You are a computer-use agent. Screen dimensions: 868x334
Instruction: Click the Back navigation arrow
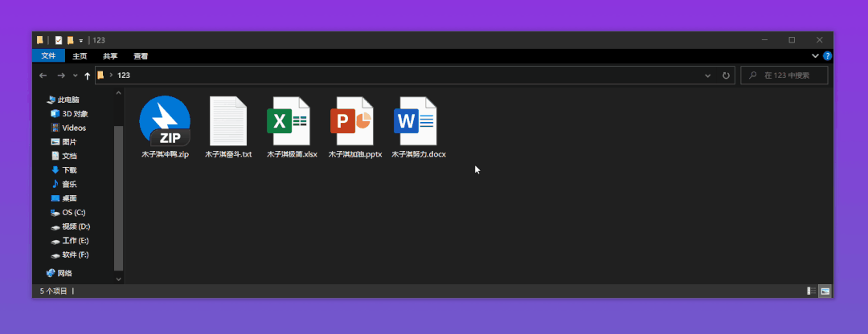pos(43,75)
